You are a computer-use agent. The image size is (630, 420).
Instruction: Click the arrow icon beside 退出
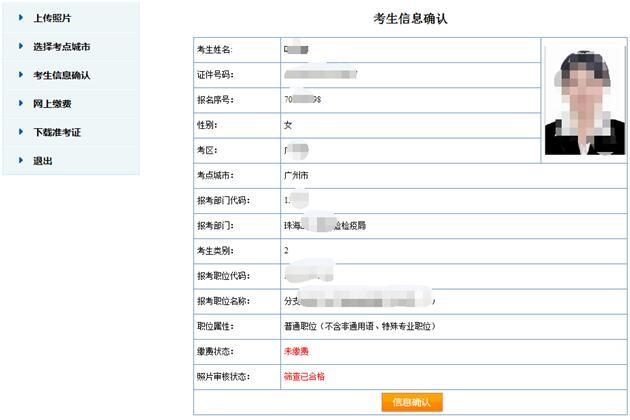coord(20,160)
